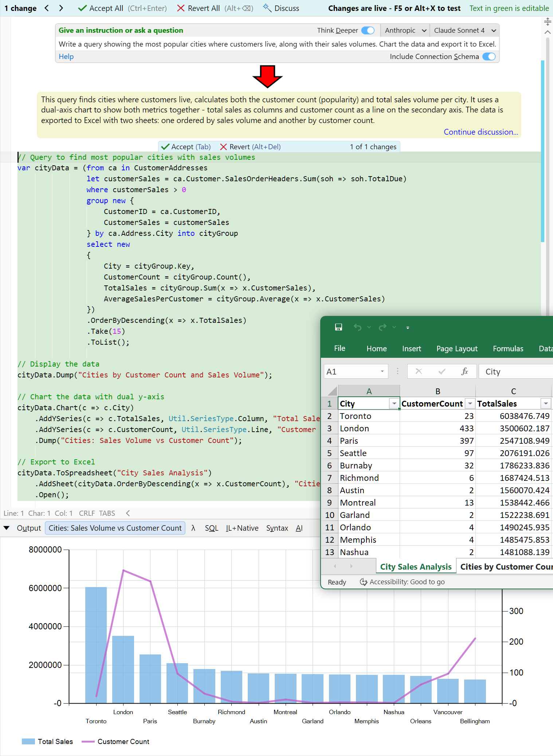553x756 pixels.
Task: Open the Anthropic provider dropdown
Action: 405,31
